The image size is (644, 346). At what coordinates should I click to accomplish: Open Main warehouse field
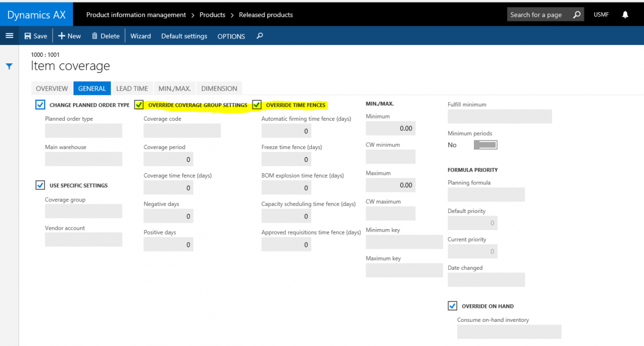click(x=84, y=159)
